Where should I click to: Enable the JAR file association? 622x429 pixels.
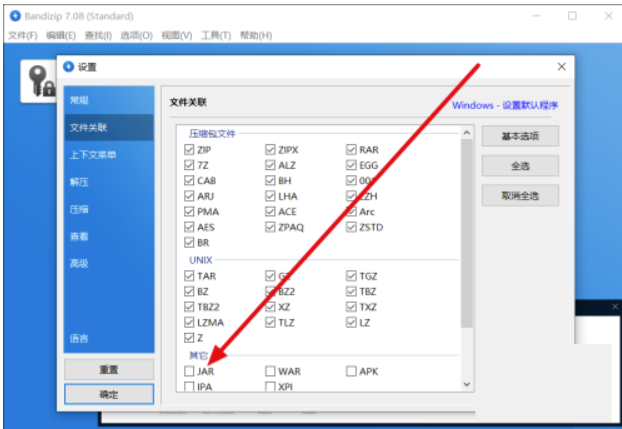click(189, 371)
